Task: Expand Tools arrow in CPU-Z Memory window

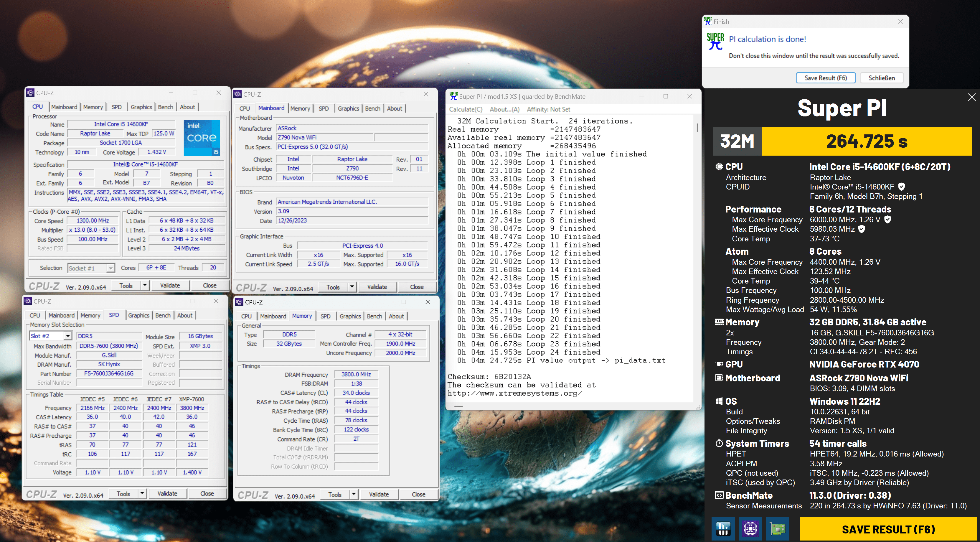Action: (x=353, y=494)
